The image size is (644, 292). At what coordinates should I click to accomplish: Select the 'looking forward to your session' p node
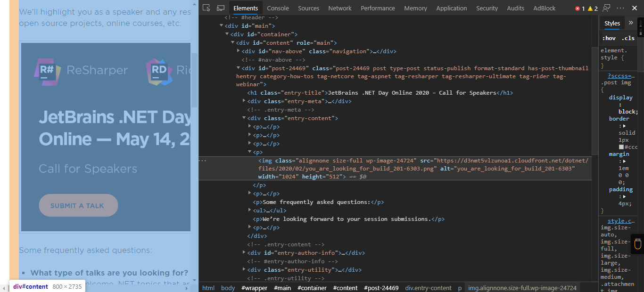(349, 219)
